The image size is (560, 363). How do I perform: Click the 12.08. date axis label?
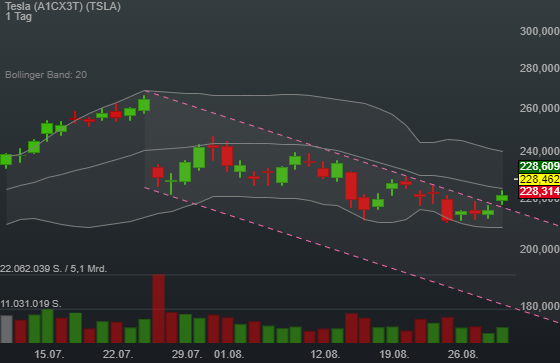point(325,354)
